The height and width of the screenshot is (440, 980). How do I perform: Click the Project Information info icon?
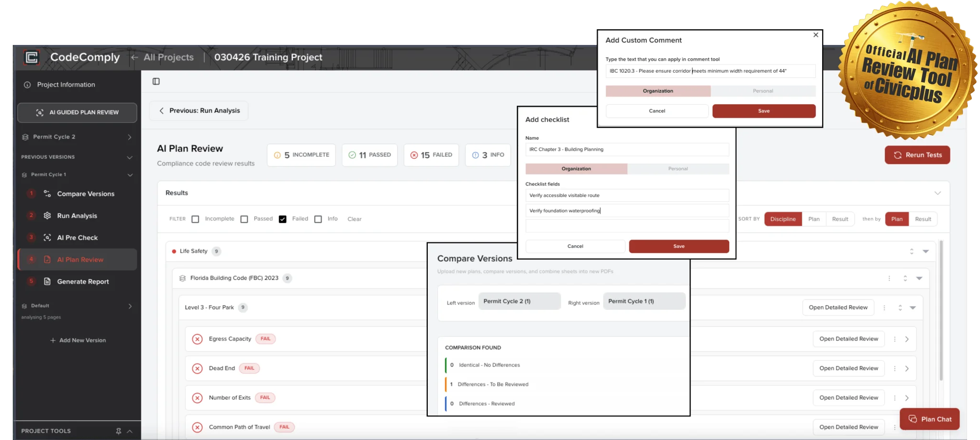pos(27,85)
